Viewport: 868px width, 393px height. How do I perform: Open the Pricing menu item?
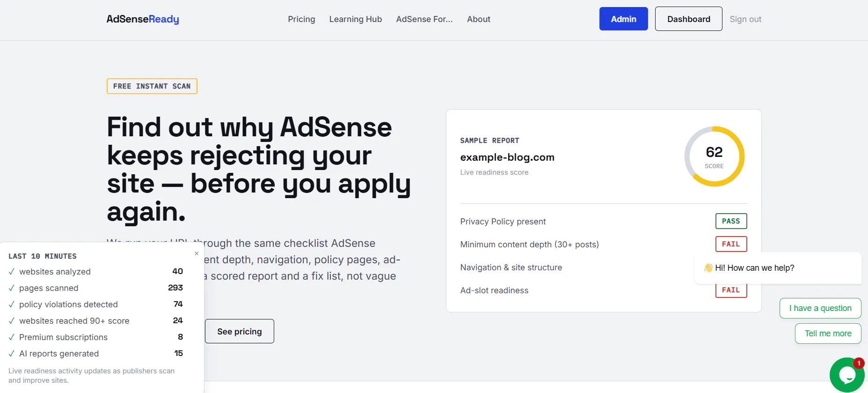[x=301, y=19]
